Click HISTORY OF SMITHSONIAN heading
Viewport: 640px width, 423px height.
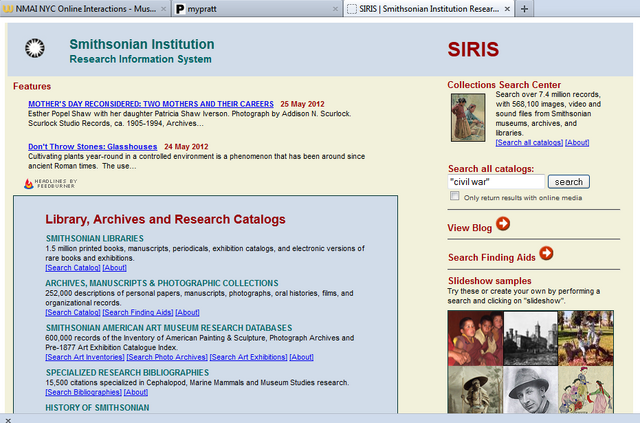(97, 407)
